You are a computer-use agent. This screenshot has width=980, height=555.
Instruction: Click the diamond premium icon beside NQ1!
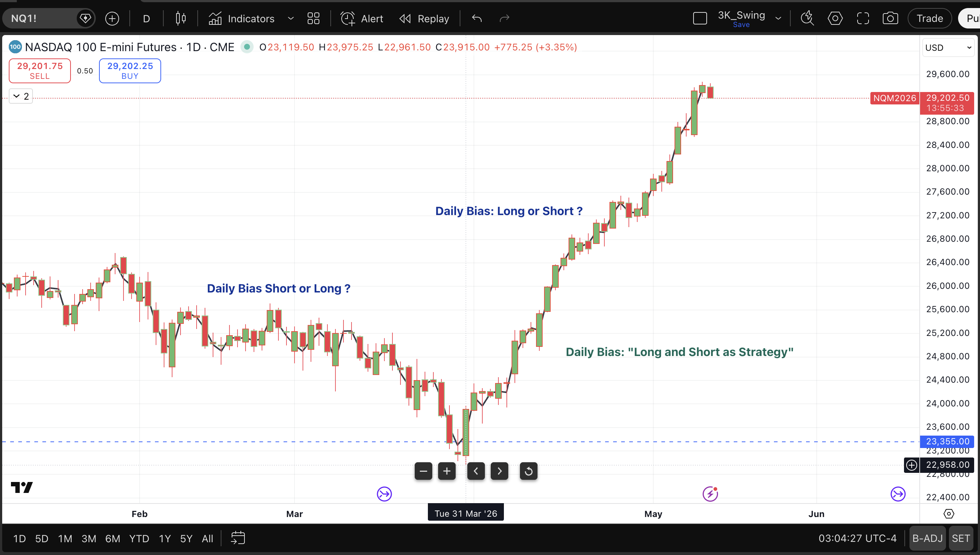85,18
